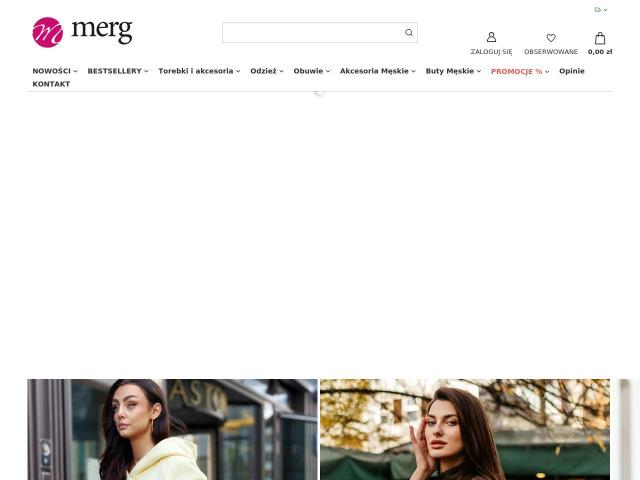
Task: Open the currency selector at top right
Action: click(x=601, y=9)
